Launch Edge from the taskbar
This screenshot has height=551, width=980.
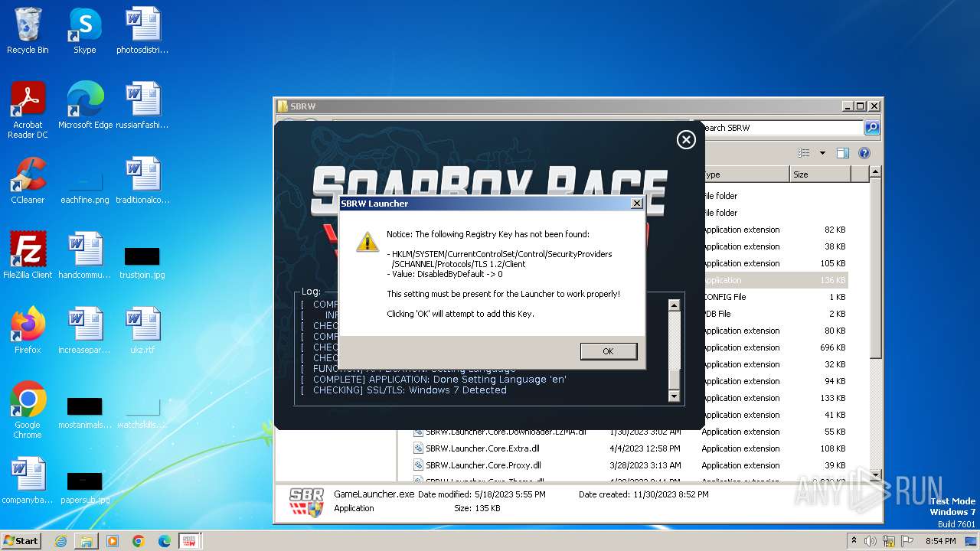[x=165, y=540]
